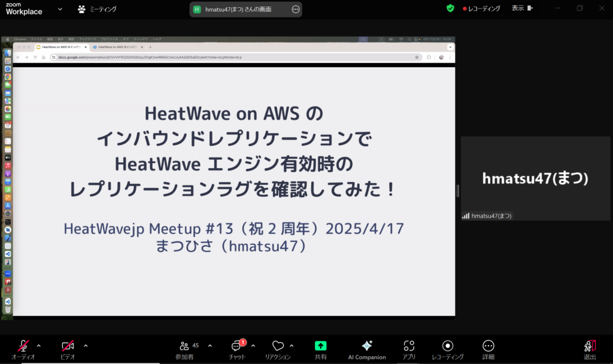This screenshot has height=364, width=613.
Task: Click the slide title HeatWave on AWS の
Action: click(234, 113)
